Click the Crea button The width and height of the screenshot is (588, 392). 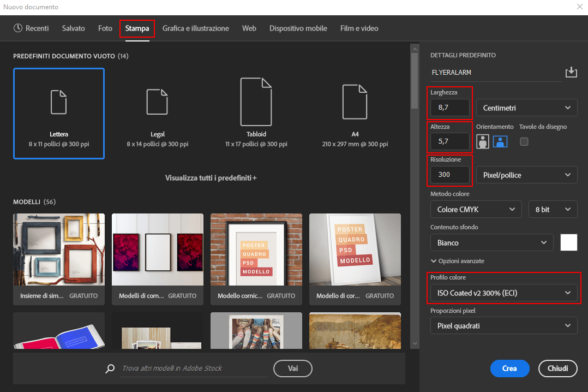[509, 369]
